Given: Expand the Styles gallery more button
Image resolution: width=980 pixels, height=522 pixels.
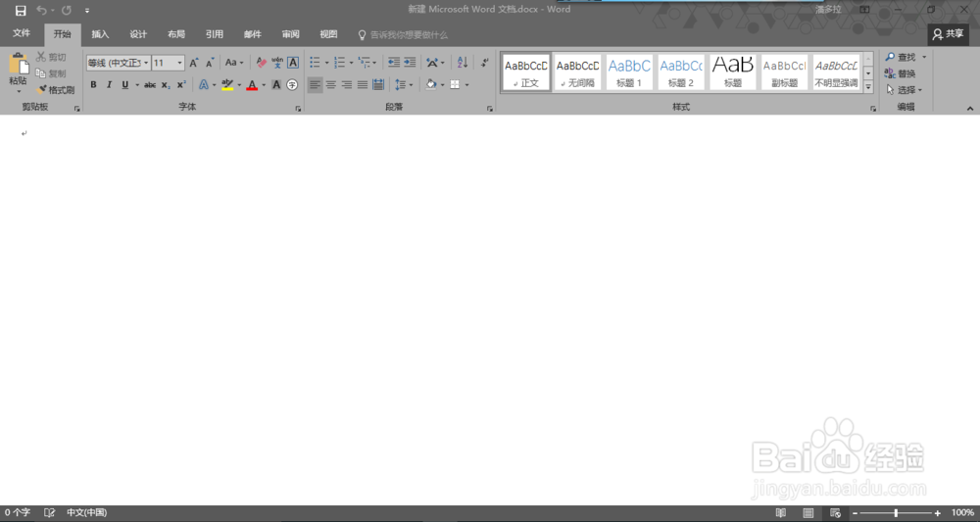Looking at the screenshot, I should 868,87.
